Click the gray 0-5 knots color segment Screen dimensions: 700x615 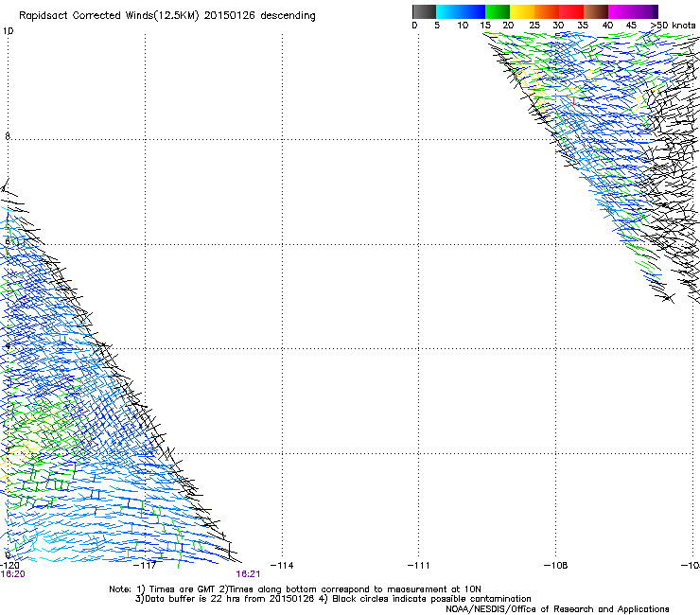pos(424,11)
